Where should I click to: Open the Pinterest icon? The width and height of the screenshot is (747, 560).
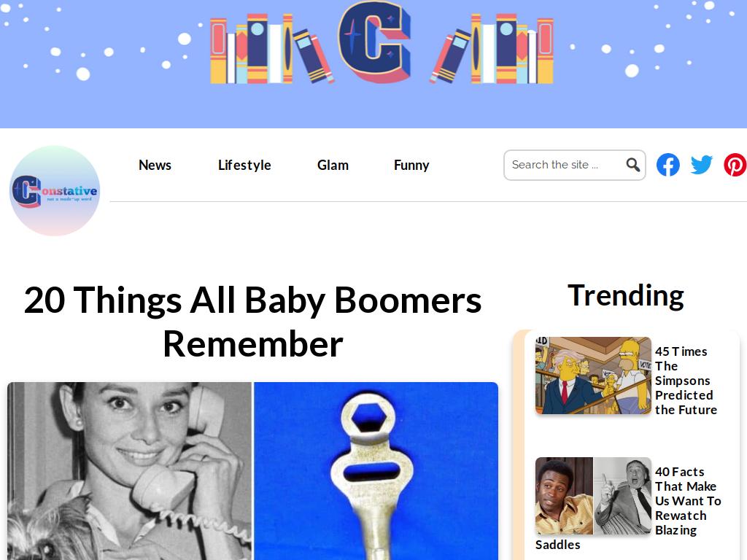tap(735, 165)
